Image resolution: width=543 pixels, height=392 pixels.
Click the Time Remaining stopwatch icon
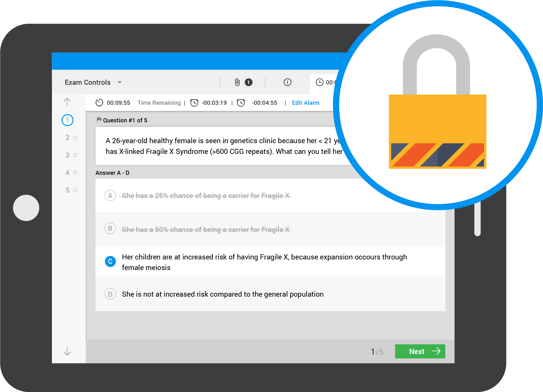coord(99,103)
